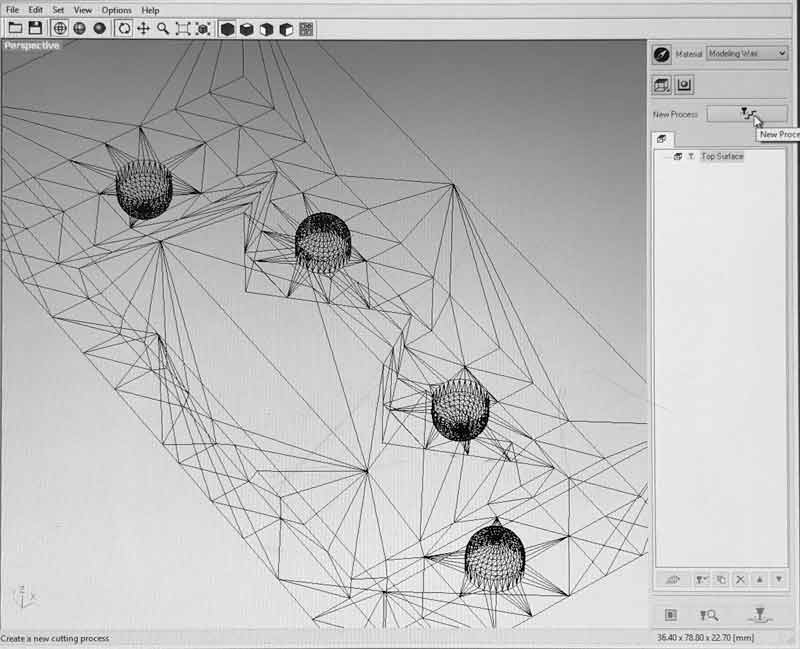Click the preview cutting magnifier icon
Image resolution: width=800 pixels, height=649 pixels.
pos(709,615)
